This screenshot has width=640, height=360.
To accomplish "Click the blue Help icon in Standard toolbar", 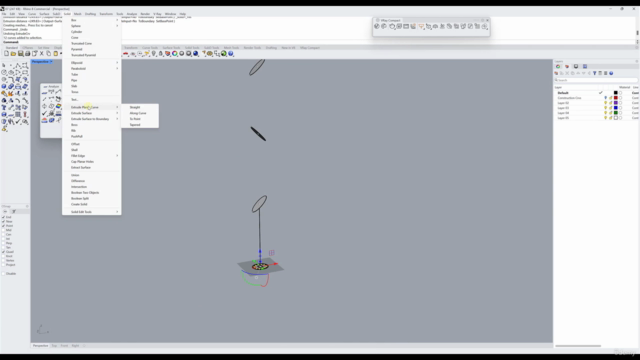I will (x=231, y=53).
